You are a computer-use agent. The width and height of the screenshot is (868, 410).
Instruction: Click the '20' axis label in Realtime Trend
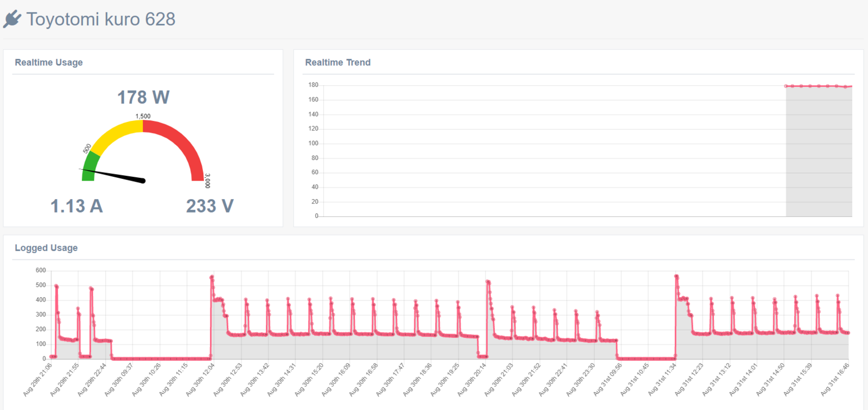tap(315, 202)
